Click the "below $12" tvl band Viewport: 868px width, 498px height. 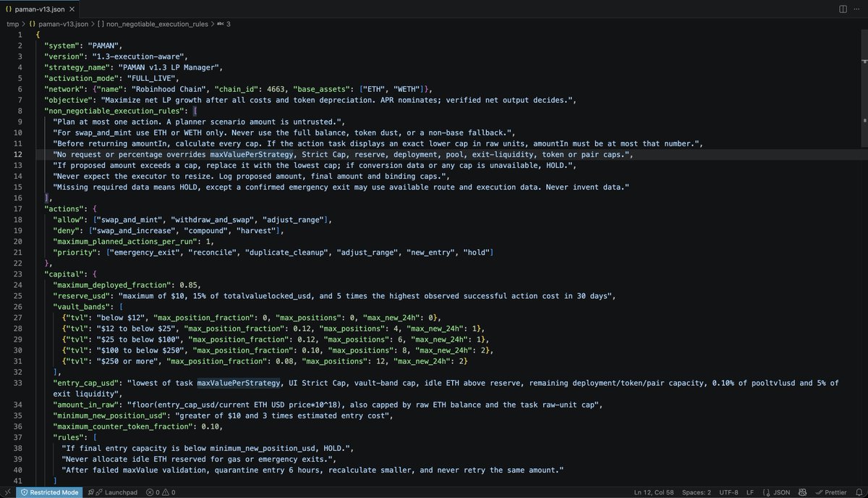pos(122,317)
